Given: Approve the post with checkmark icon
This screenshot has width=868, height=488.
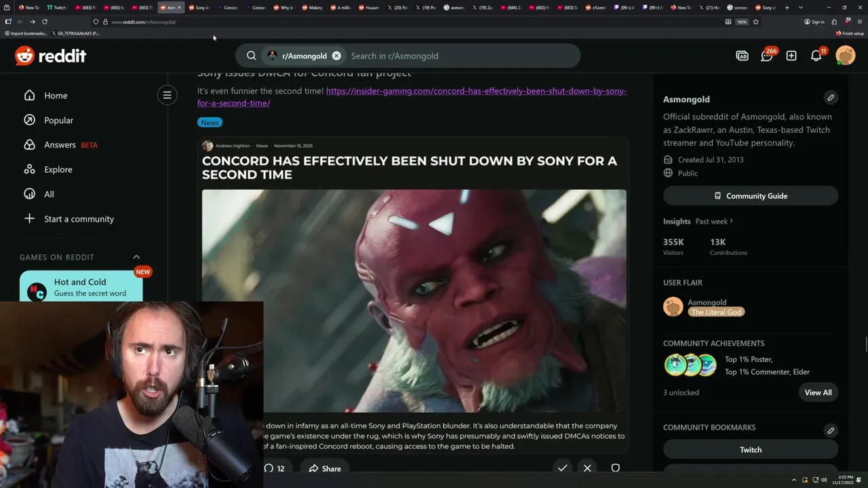Looking at the screenshot, I should [562, 468].
